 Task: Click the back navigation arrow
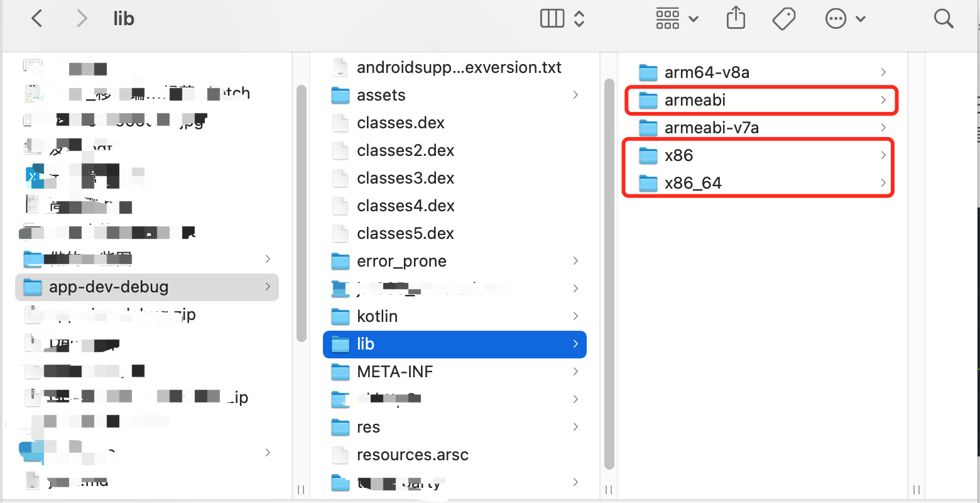point(36,18)
